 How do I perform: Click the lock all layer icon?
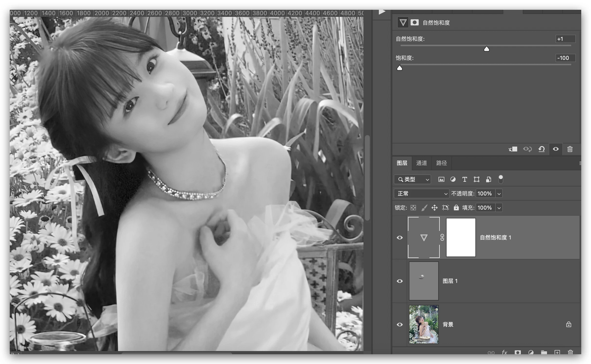456,208
